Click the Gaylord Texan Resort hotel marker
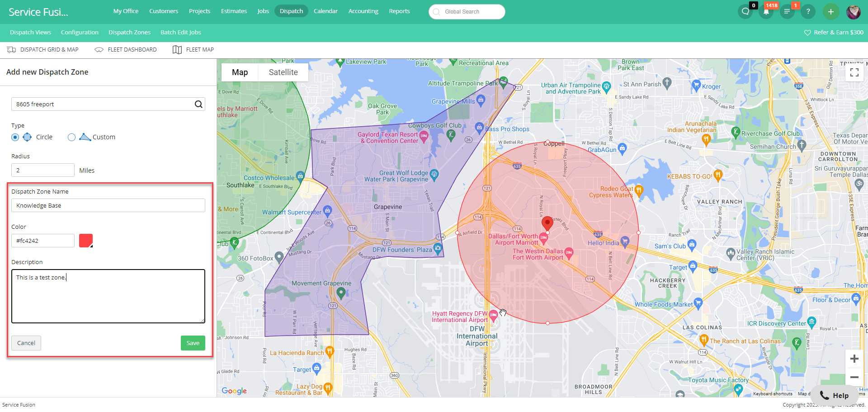The image size is (868, 412). (424, 136)
